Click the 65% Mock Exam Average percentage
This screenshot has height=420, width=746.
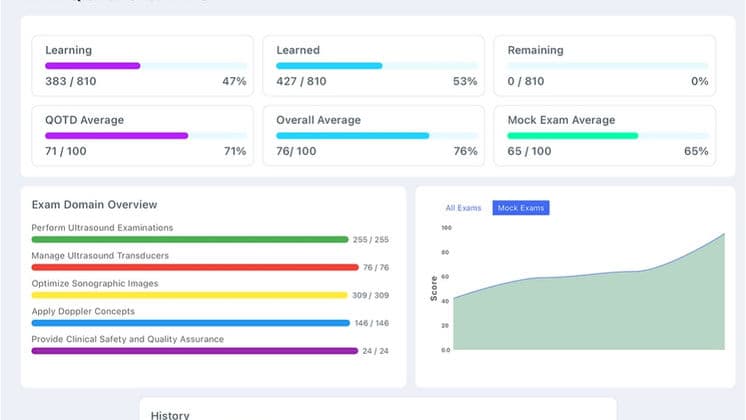[x=696, y=151]
